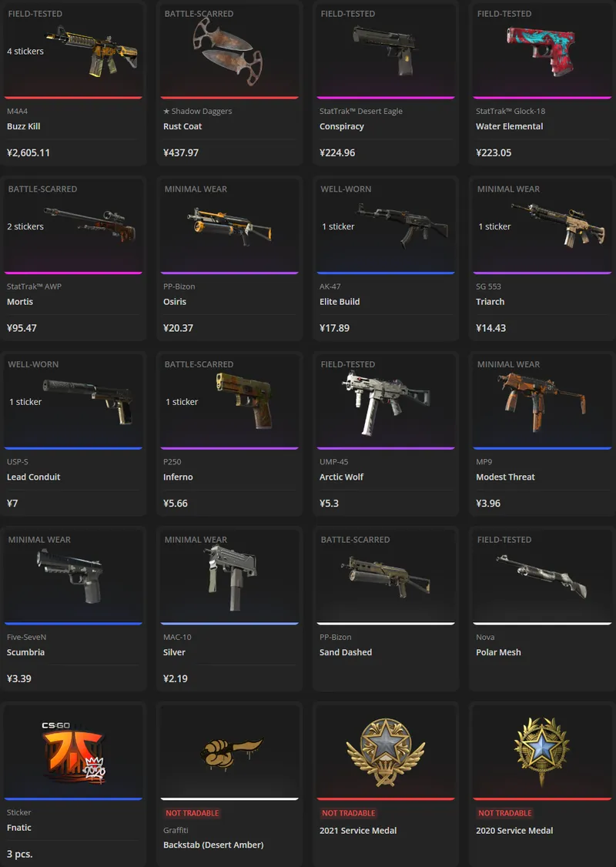Click the ¥7 price on Lead Conduit
This screenshot has height=867, width=616.
12,503
